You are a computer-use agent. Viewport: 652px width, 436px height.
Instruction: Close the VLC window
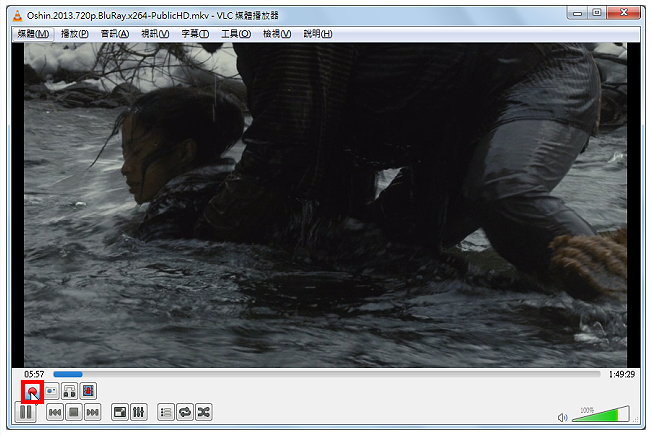(x=623, y=13)
